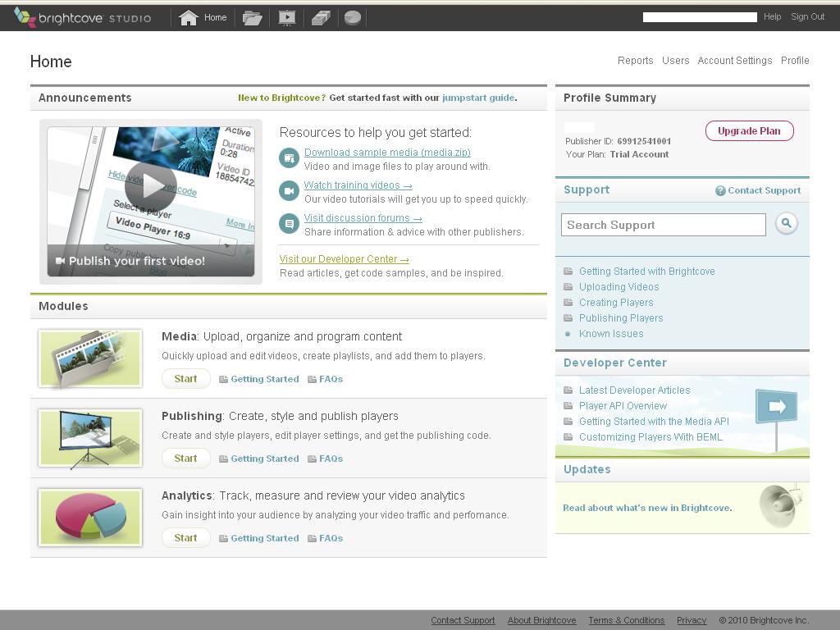Image resolution: width=840 pixels, height=630 pixels.
Task: Visit the Developer Center link
Action: point(344,259)
